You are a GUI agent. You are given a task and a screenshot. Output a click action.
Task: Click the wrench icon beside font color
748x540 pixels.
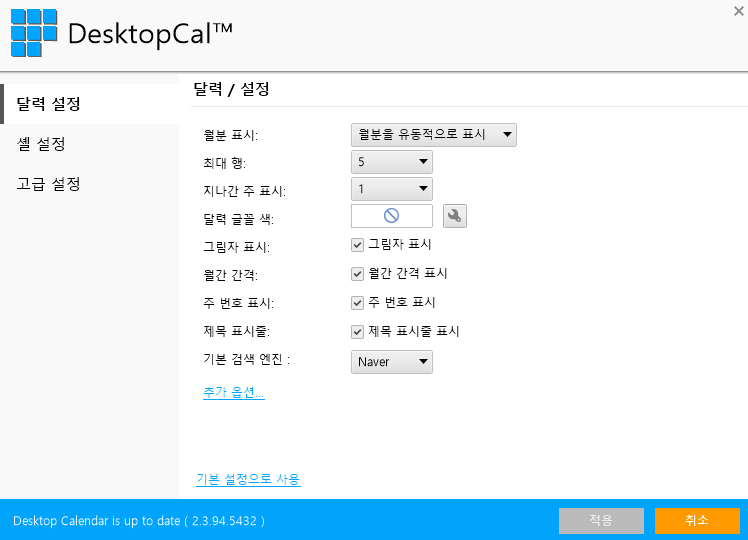[x=455, y=216]
